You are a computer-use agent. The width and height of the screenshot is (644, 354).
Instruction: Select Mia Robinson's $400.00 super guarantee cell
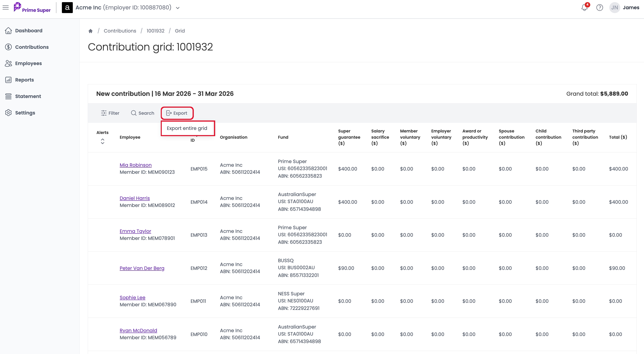click(x=347, y=169)
